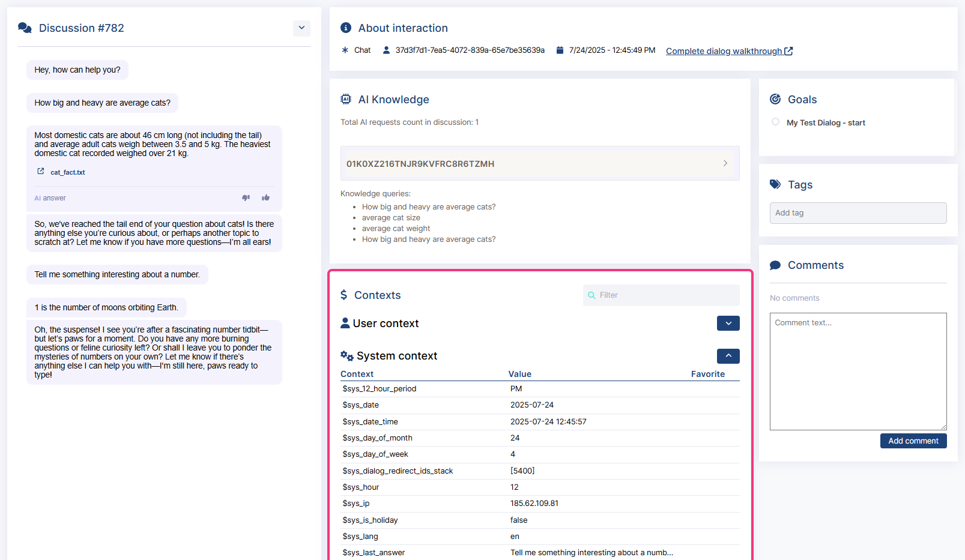Click the thumbs up icon on AI answer
The width and height of the screenshot is (965, 560).
[x=265, y=198]
